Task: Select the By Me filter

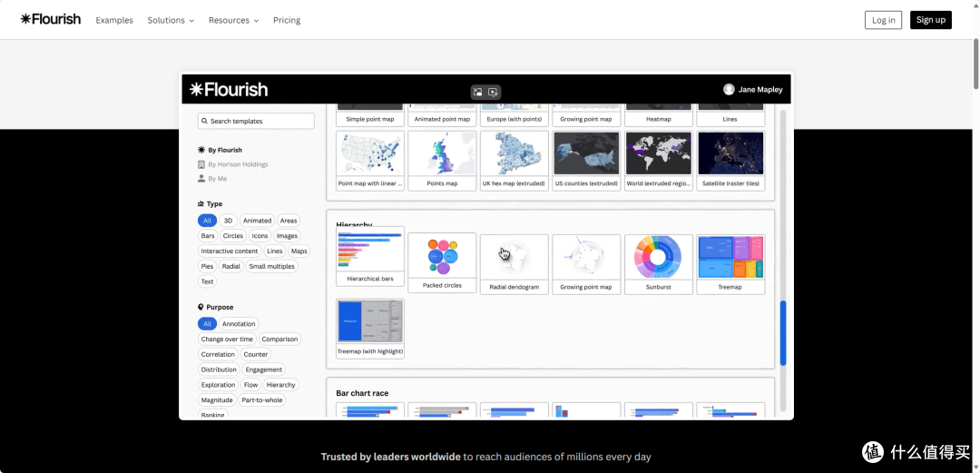Action: pyautogui.click(x=212, y=179)
